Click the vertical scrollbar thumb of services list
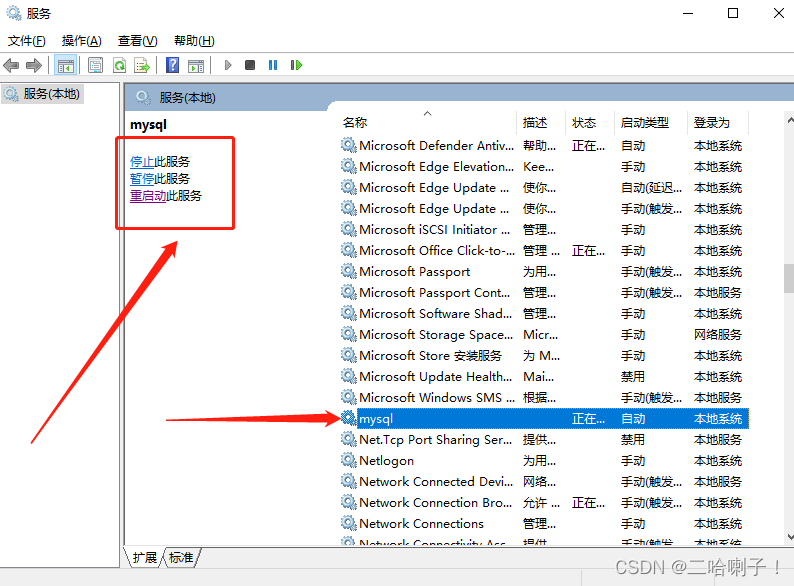 coord(789,278)
